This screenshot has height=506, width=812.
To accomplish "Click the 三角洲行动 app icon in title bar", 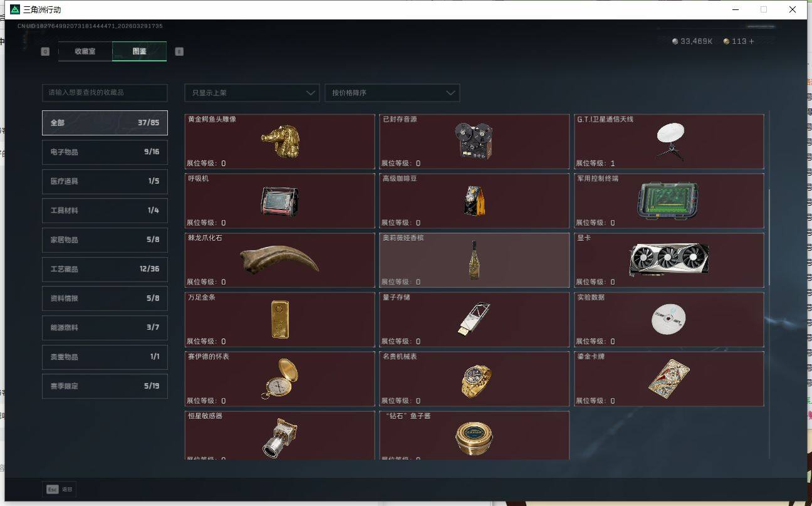I will (x=15, y=9).
